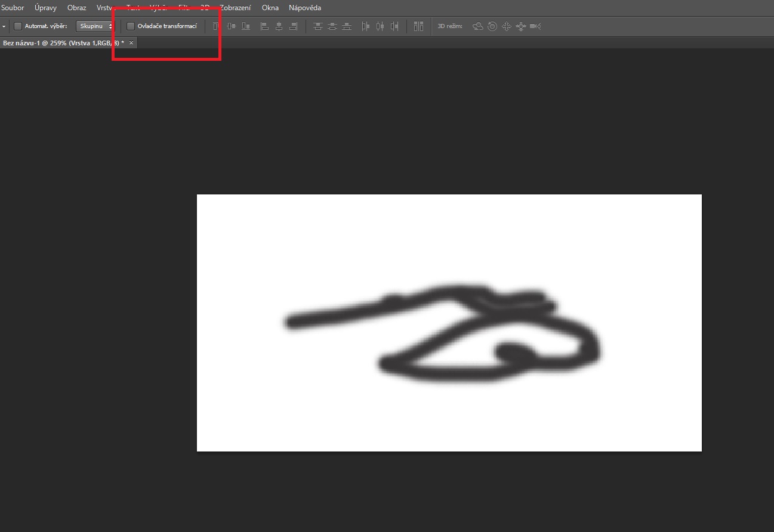Image resolution: width=774 pixels, height=532 pixels.
Task: Open the Skupinu dropdown
Action: (94, 26)
